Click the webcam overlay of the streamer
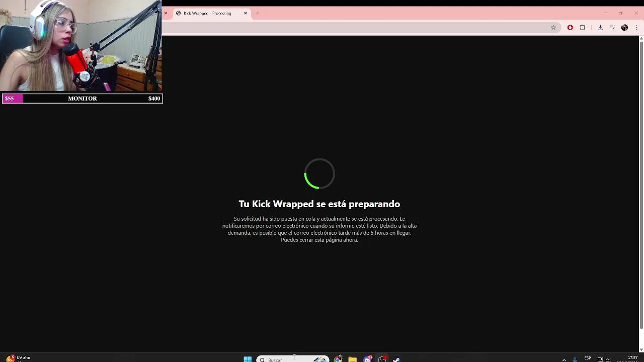 (x=81, y=46)
